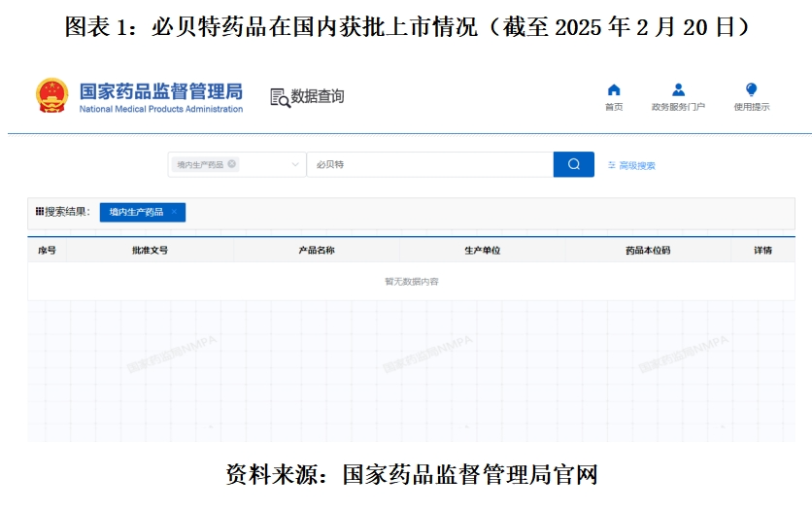
Task: Open the 政务服务门户 person icon
Action: [x=678, y=90]
